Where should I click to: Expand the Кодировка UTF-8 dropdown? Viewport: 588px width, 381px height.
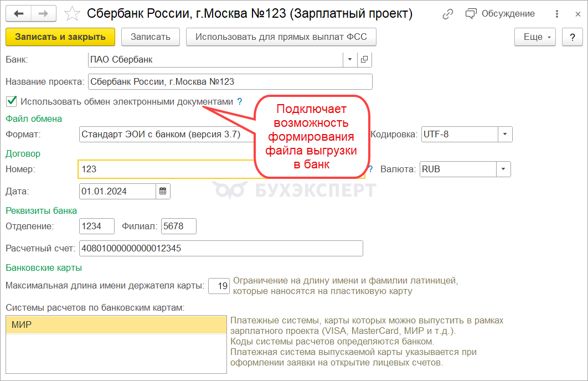(505, 134)
